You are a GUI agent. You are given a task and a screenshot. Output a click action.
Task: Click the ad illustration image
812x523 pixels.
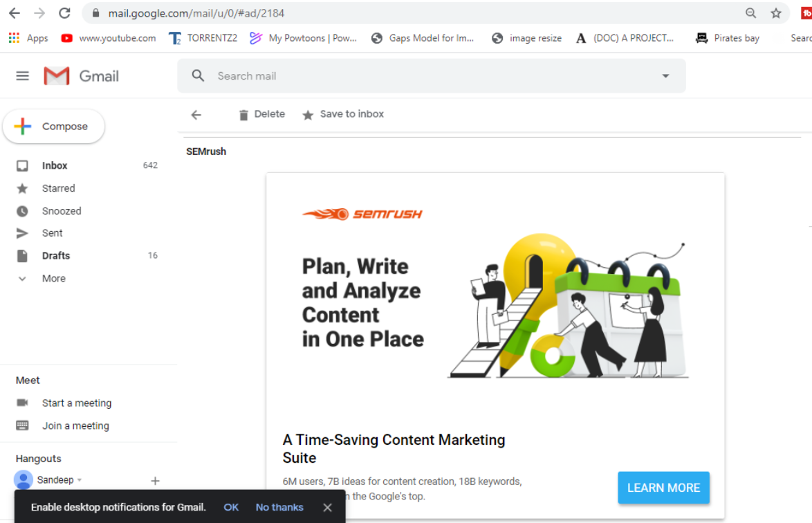click(568, 306)
